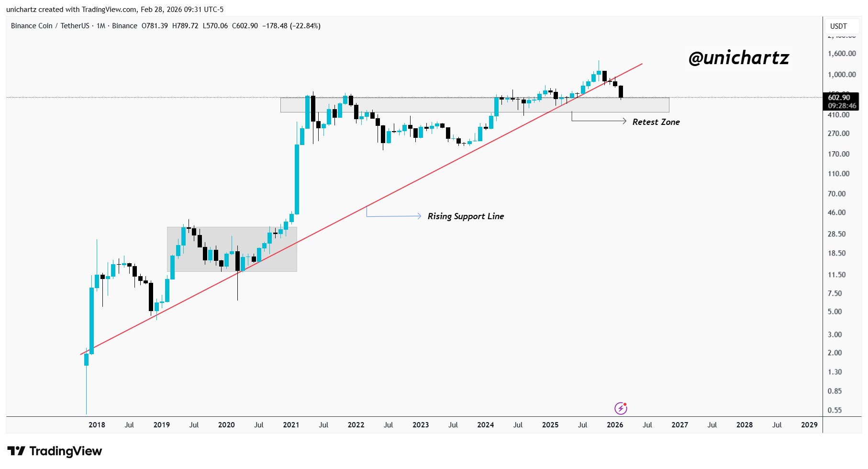Select the Rising Support Line text label
The width and height of the screenshot is (868, 469).
click(x=466, y=216)
